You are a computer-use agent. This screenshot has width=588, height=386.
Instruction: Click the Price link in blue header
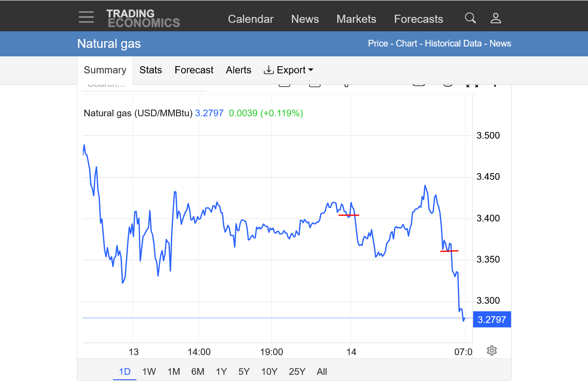378,43
